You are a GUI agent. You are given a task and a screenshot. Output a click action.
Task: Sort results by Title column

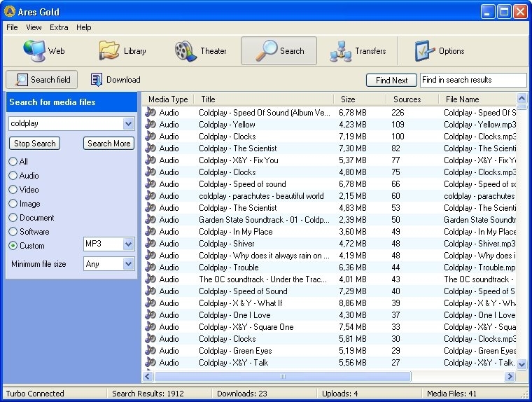click(x=264, y=99)
